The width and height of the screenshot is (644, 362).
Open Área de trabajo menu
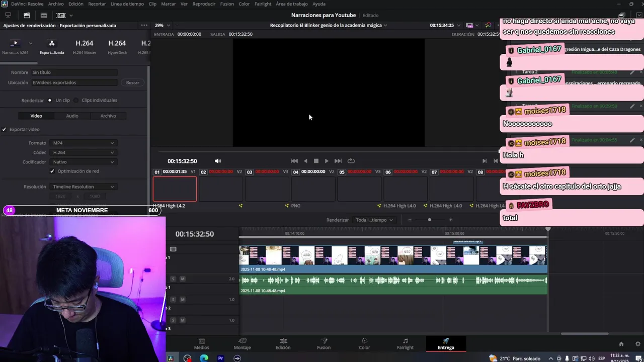291,4
